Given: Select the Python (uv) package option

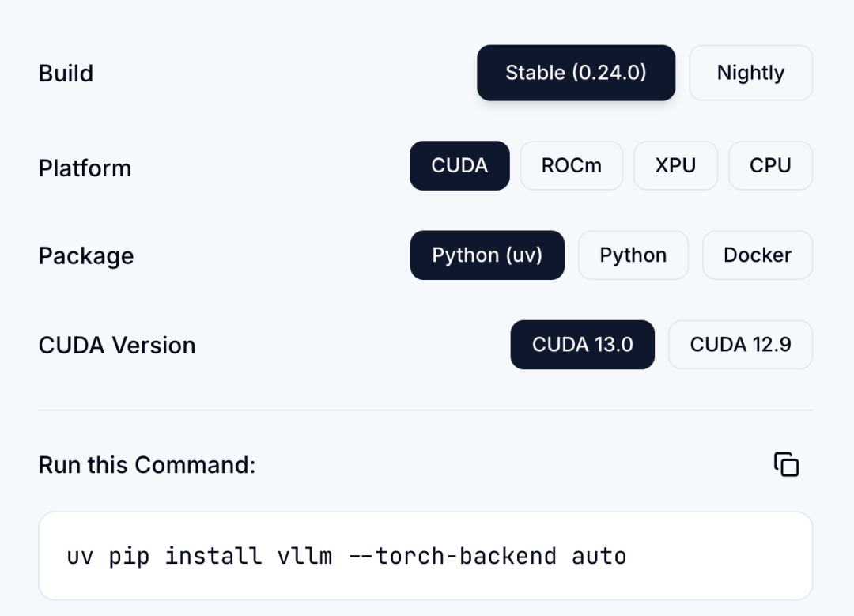Looking at the screenshot, I should [487, 255].
